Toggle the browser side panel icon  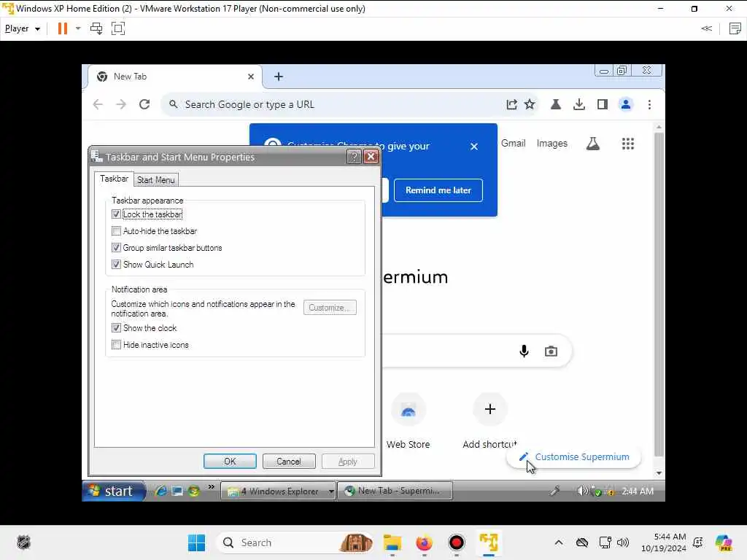click(x=602, y=104)
